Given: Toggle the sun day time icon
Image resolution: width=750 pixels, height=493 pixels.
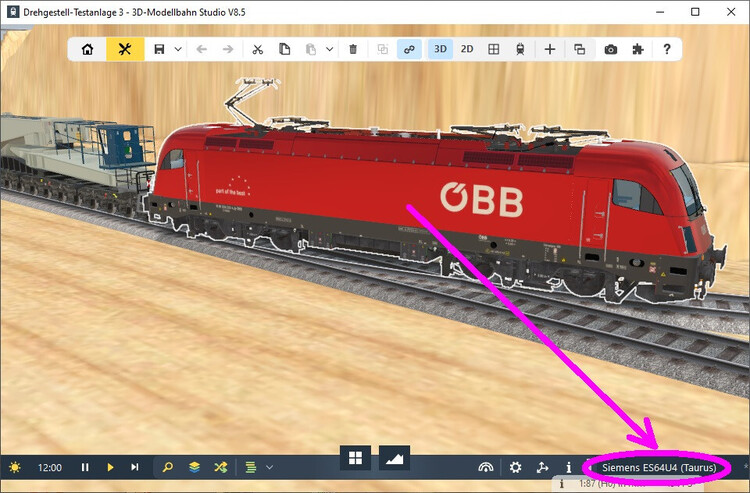Looking at the screenshot, I should coord(15,467).
